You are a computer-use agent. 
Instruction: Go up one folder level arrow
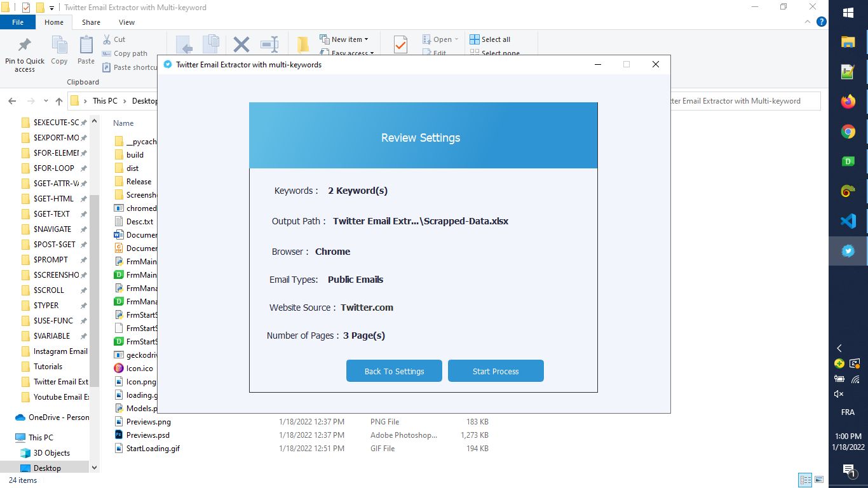[x=59, y=101]
